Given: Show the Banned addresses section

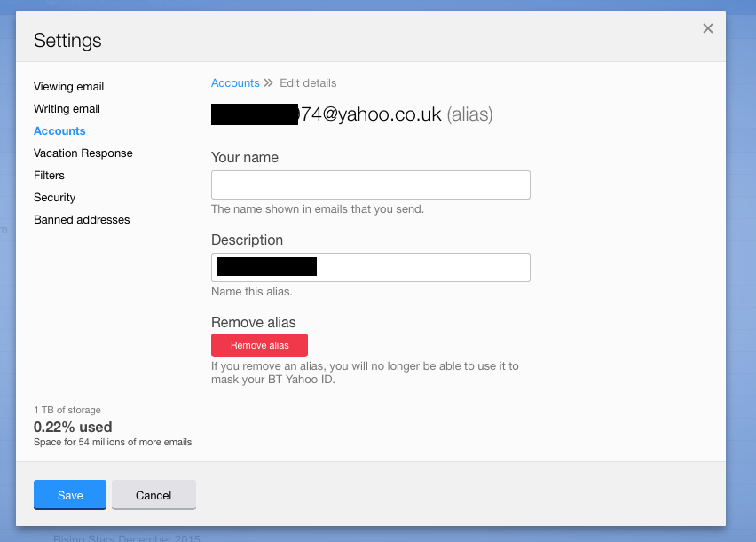Looking at the screenshot, I should (82, 220).
